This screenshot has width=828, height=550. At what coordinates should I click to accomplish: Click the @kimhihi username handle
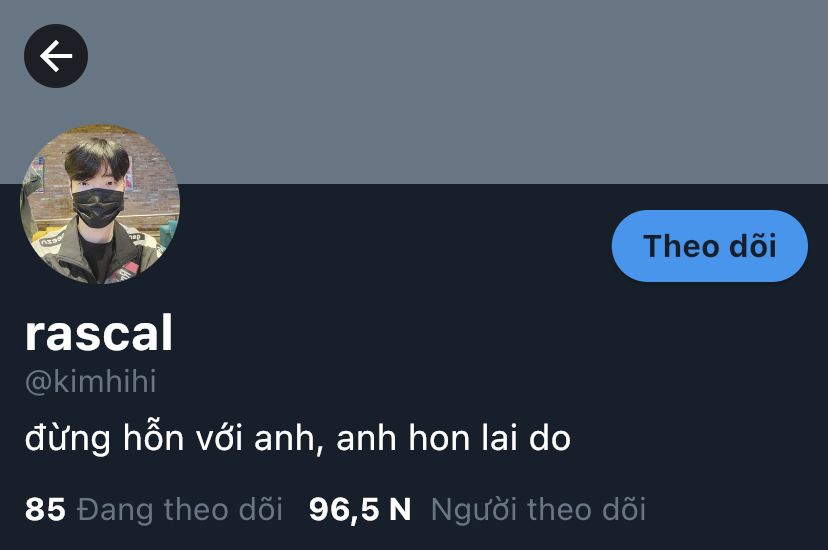[x=91, y=381]
